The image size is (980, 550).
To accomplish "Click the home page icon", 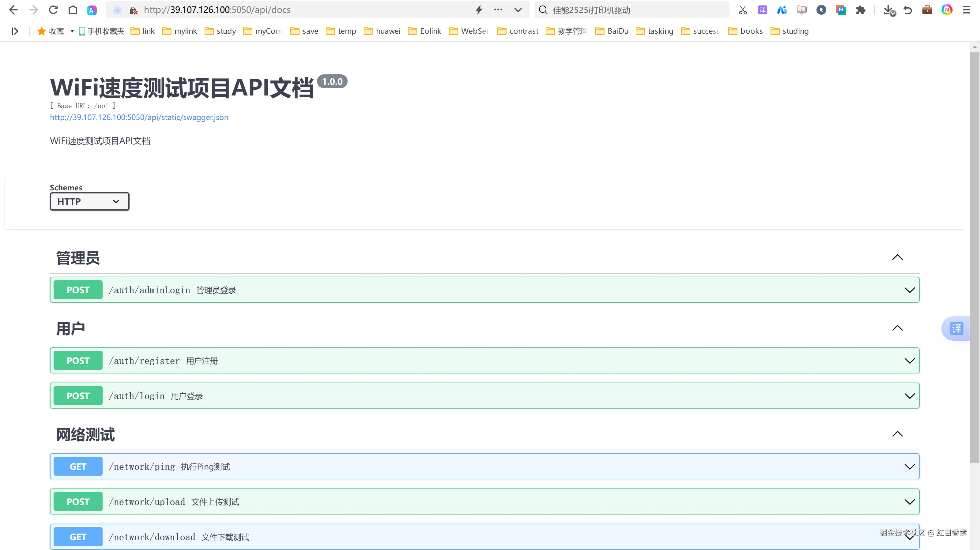I will (73, 10).
